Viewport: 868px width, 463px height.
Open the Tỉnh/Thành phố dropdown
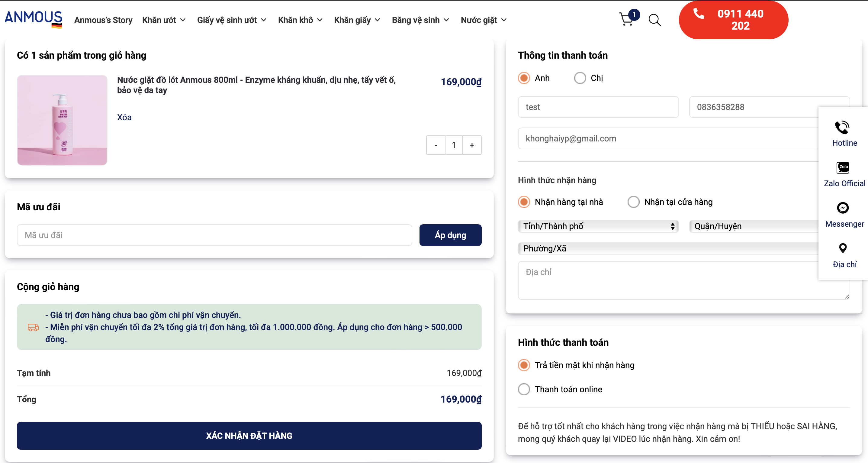tap(598, 226)
